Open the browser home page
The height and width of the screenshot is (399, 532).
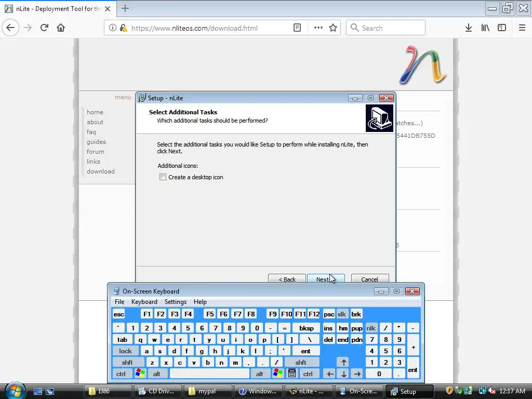point(61,28)
